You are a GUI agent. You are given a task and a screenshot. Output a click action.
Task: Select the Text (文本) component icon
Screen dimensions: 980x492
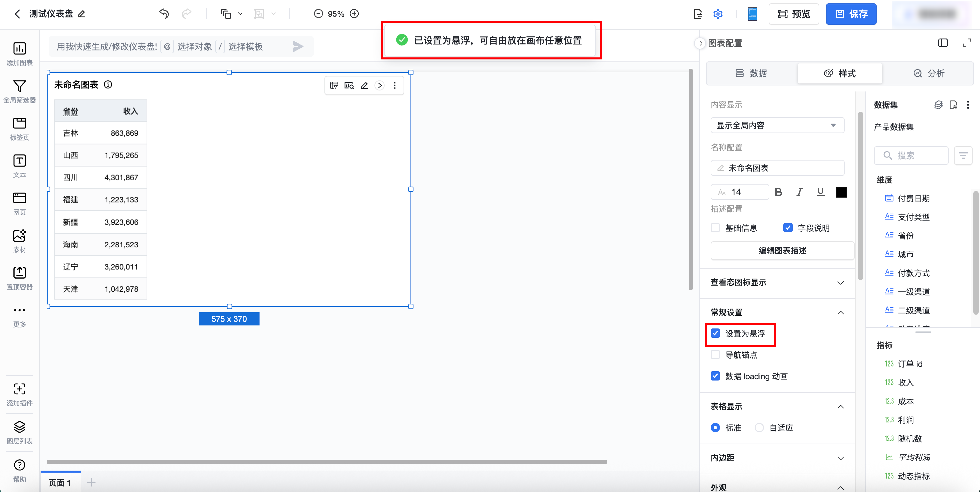[x=19, y=161]
